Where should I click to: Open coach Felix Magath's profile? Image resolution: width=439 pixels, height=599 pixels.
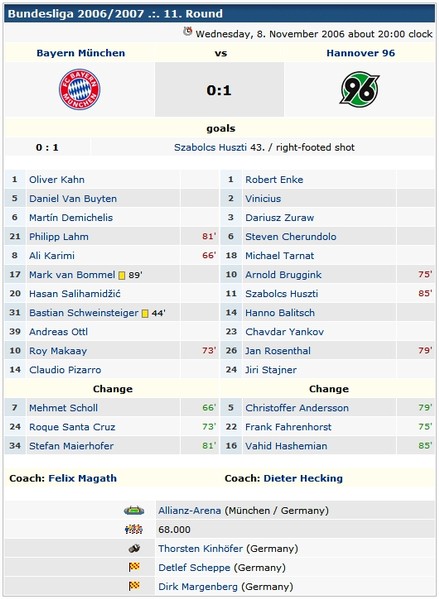pos(83,478)
